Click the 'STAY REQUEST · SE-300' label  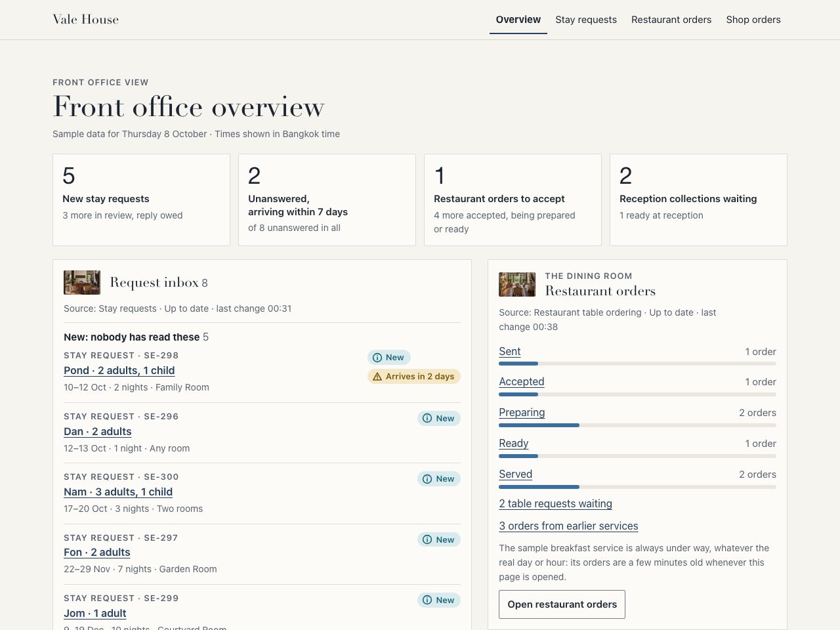121,477
